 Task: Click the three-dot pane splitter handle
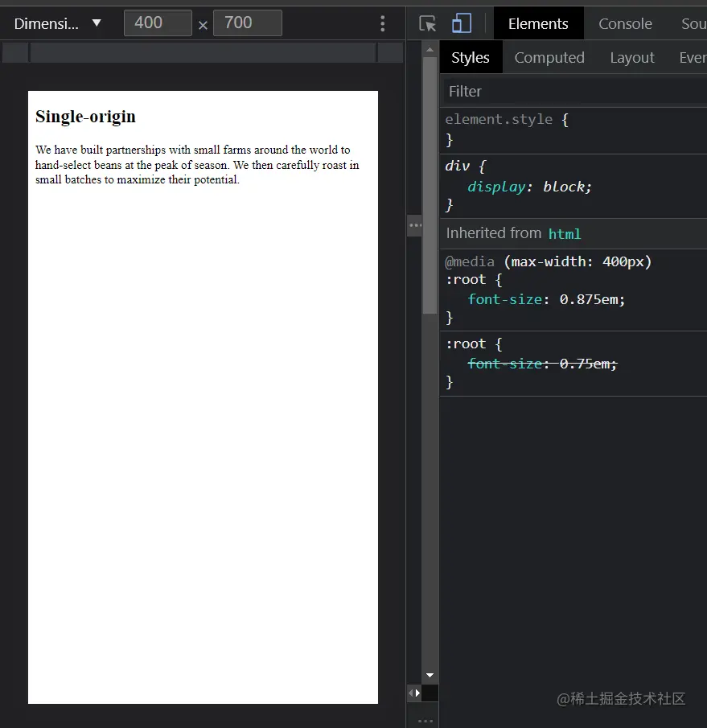click(x=415, y=225)
